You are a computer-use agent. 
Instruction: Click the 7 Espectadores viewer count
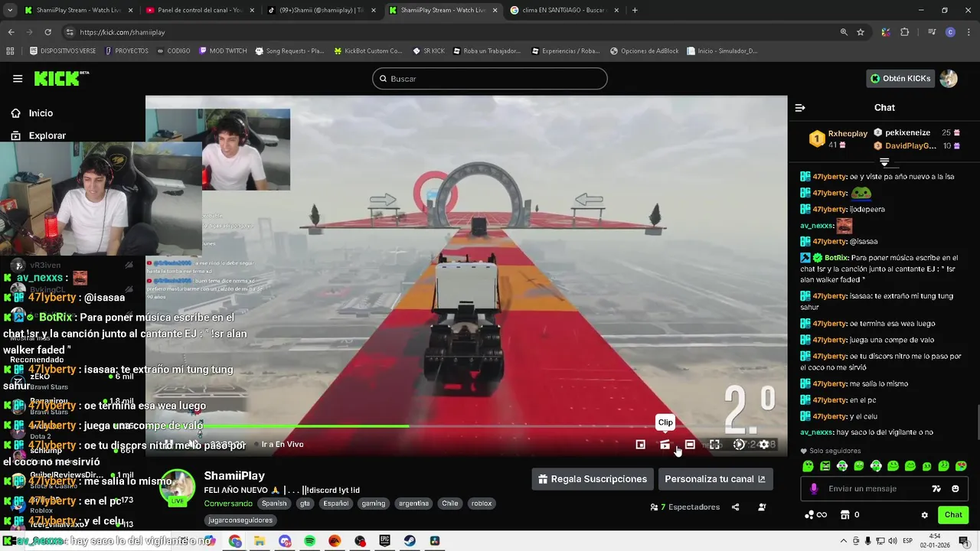coord(684,507)
